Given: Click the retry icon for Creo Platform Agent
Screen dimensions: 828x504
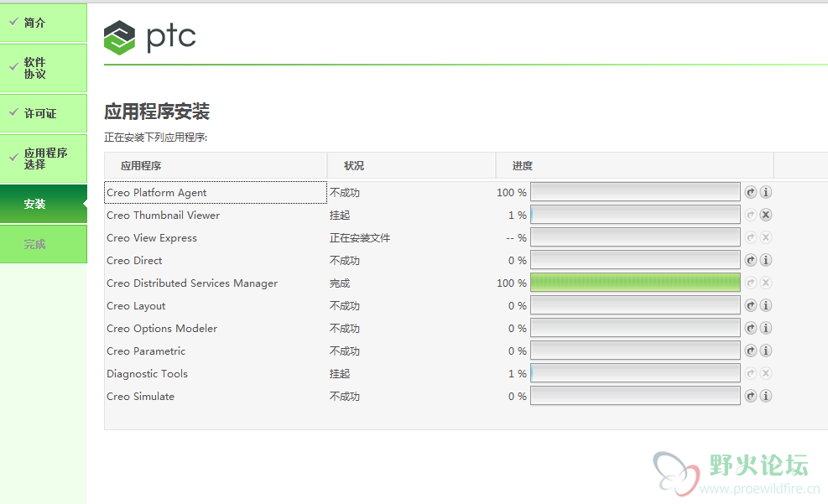Looking at the screenshot, I should [750, 192].
